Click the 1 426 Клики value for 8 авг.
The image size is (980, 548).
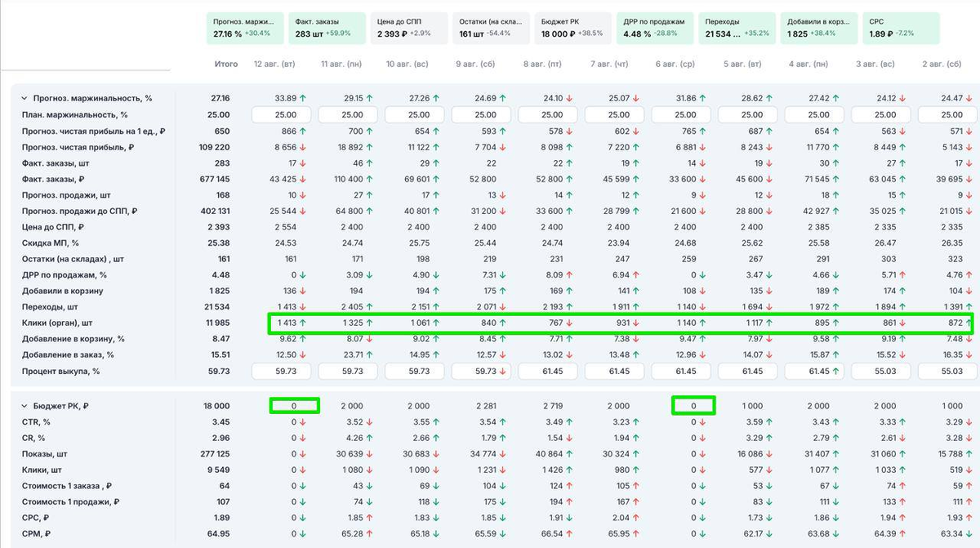pos(553,470)
